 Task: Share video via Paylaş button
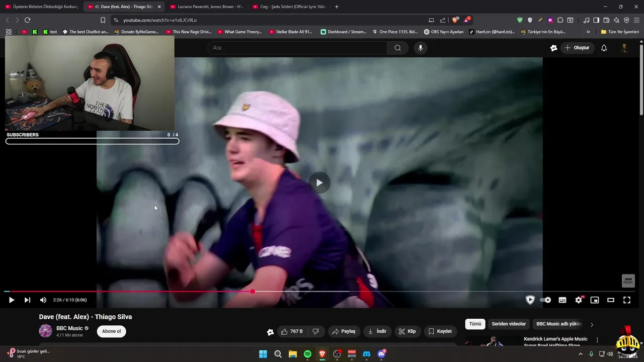coord(344,331)
